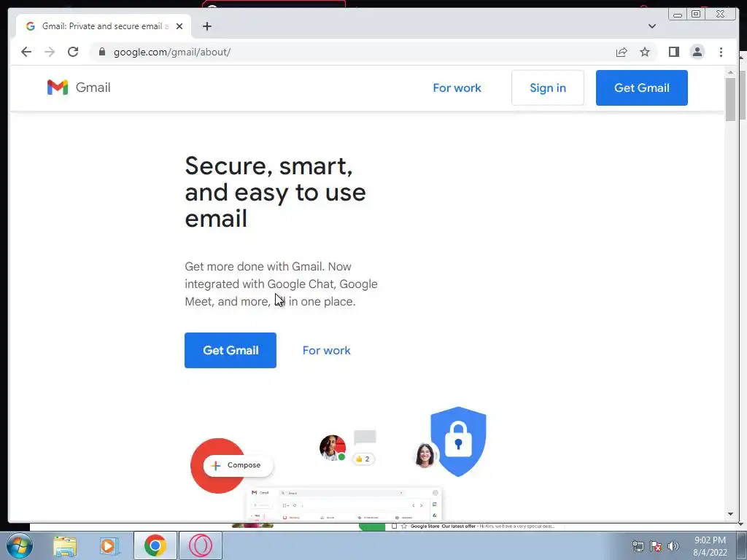
Task: Click the taskbar clock showing 9:02 PM
Action: (x=710, y=546)
